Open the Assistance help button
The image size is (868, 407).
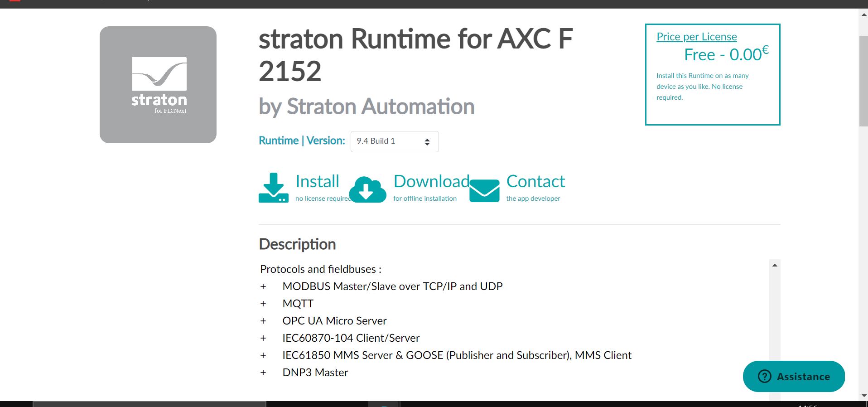794,376
